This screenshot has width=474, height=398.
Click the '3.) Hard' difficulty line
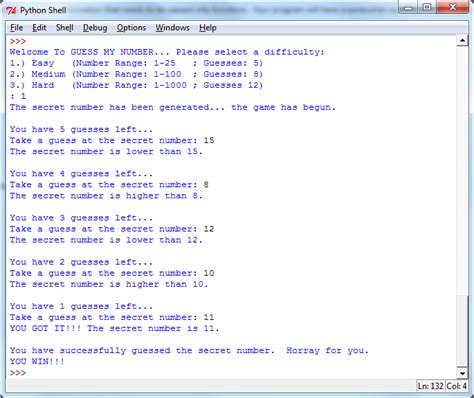[136, 85]
